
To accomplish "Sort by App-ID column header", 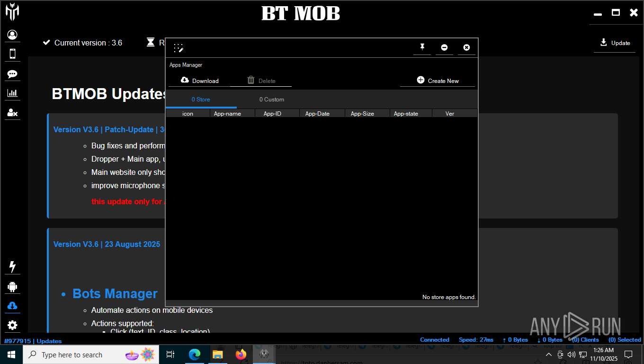I will [273, 114].
